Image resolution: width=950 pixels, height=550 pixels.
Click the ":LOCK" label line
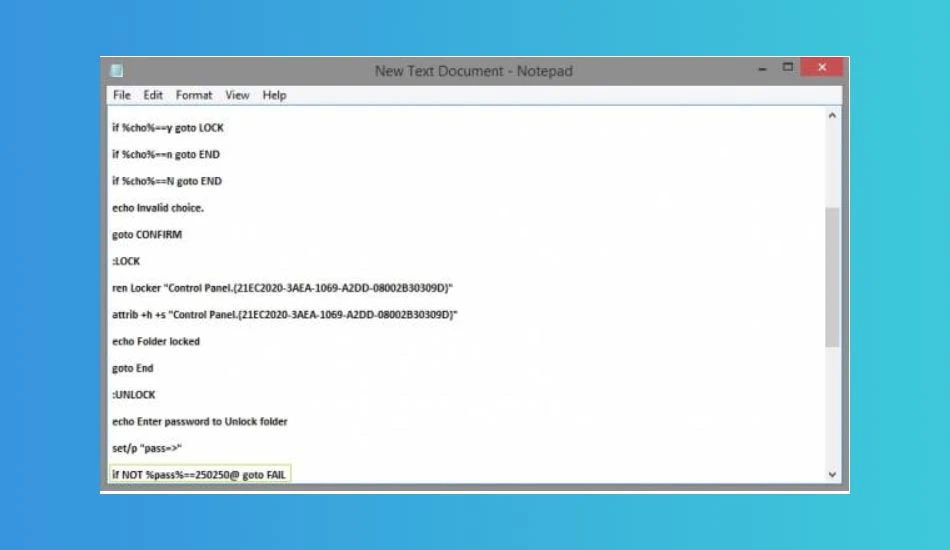coord(126,261)
